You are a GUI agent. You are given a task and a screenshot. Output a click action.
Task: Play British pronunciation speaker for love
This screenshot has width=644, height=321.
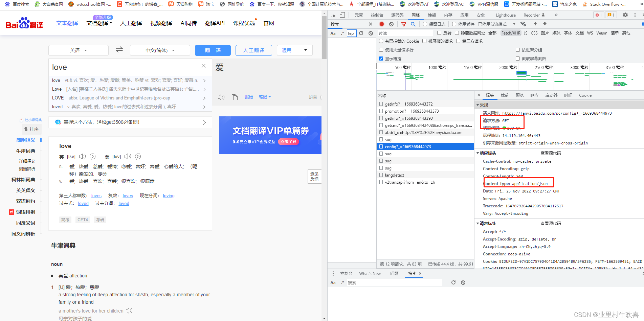pos(82,157)
